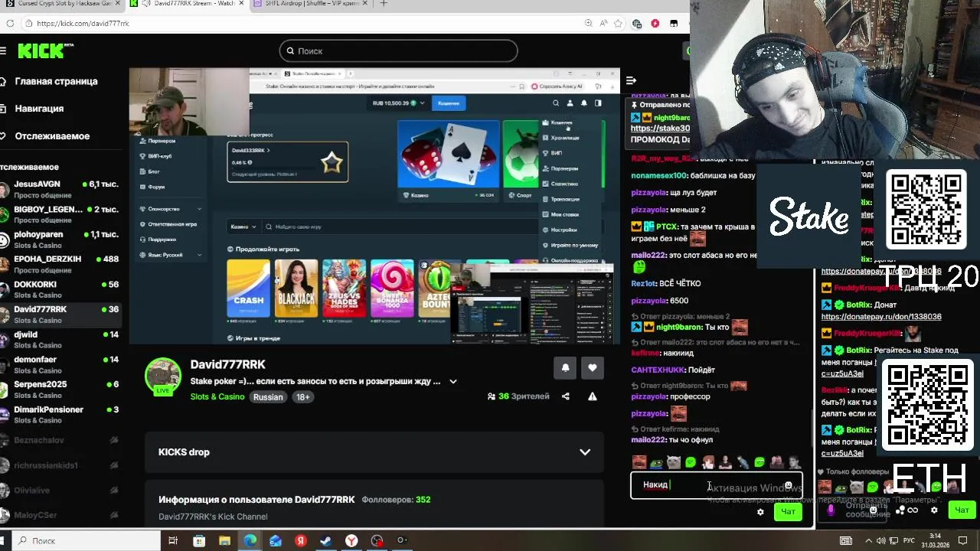Open emoji picker in chat input
The image size is (980, 551).
(789, 485)
